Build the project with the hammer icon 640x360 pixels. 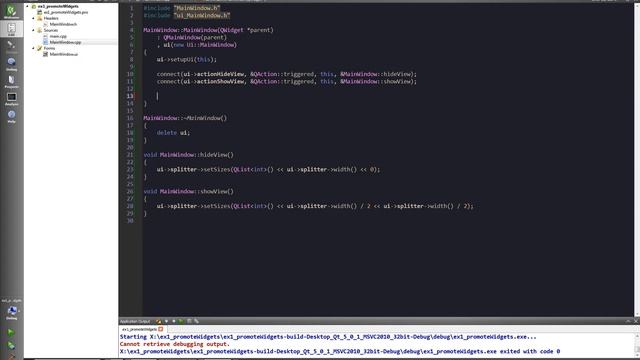(x=11, y=357)
